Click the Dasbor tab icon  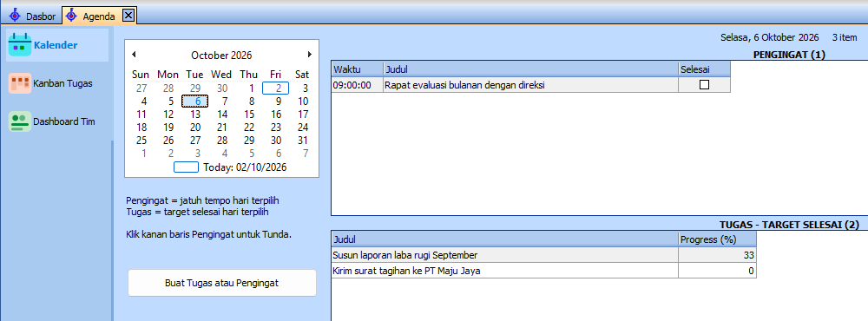pyautogui.click(x=15, y=16)
